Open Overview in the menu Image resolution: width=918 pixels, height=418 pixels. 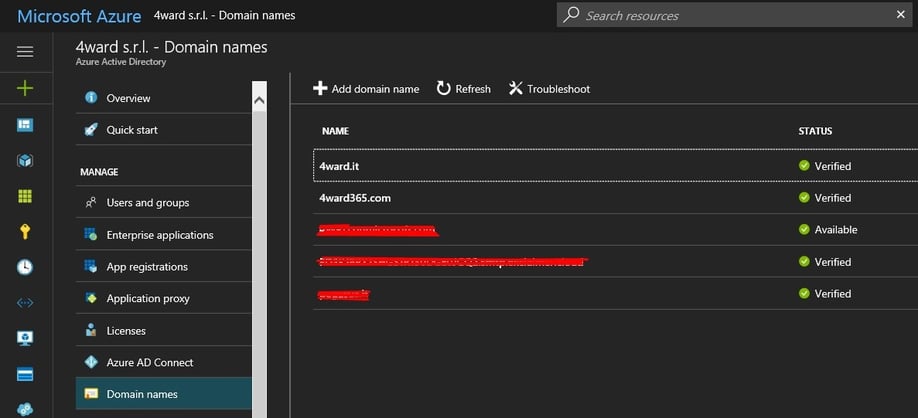click(x=164, y=98)
